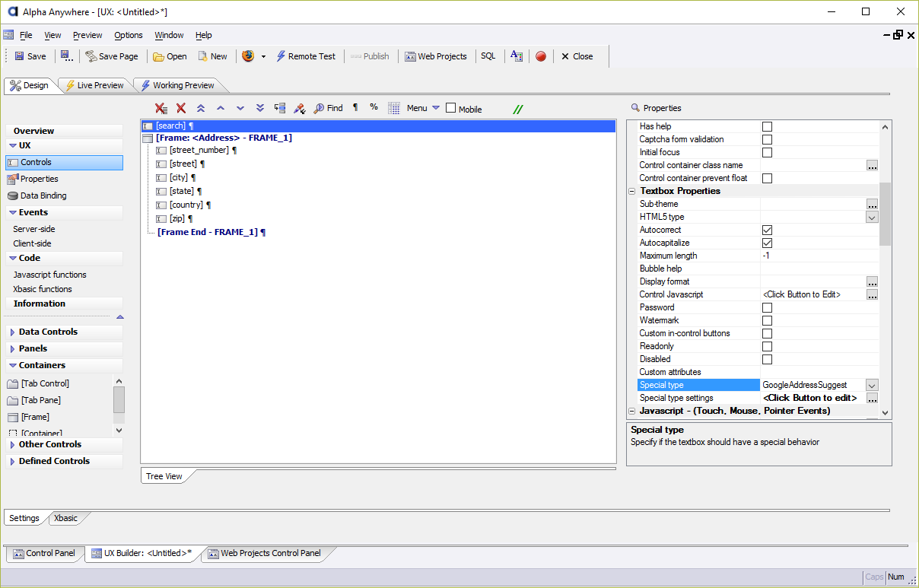
Task: Select the [street_number] control in tree
Action: click(199, 151)
